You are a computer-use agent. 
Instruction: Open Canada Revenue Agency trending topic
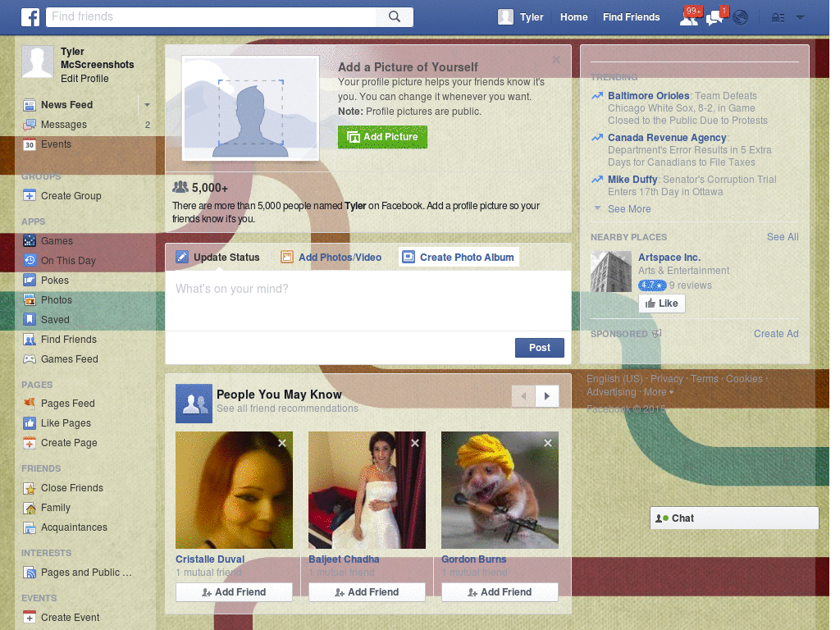(667, 138)
